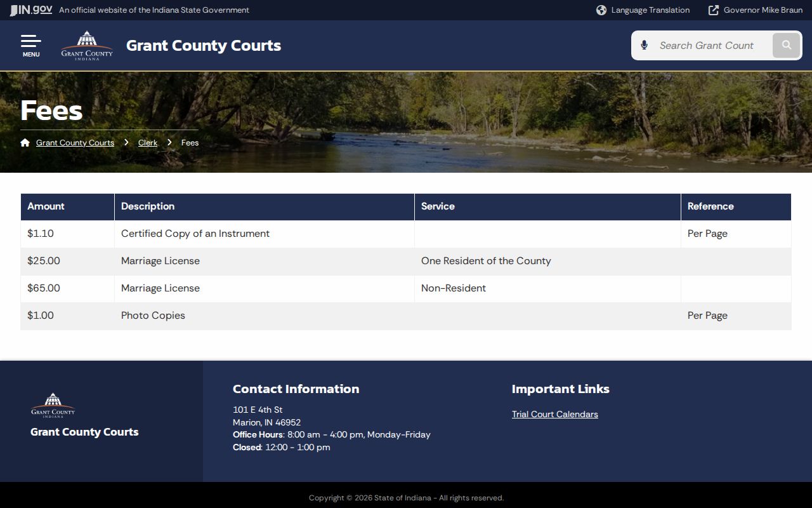The image size is (812, 508).
Task: Select the $1.10 amount cell
Action: point(67,234)
